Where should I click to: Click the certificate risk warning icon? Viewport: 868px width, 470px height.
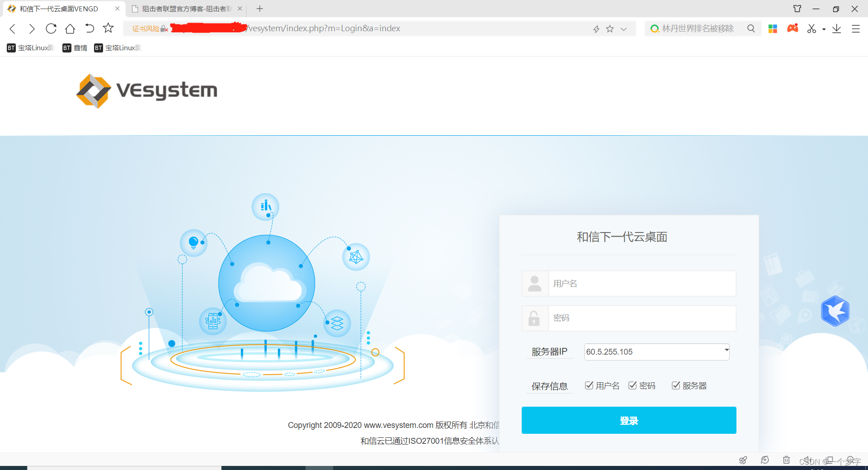[x=150, y=28]
